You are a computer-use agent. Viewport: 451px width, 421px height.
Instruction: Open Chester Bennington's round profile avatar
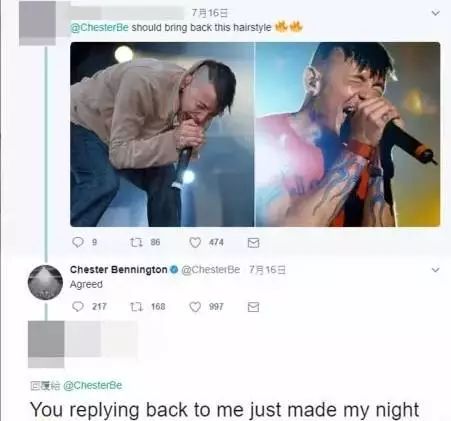tap(45, 282)
